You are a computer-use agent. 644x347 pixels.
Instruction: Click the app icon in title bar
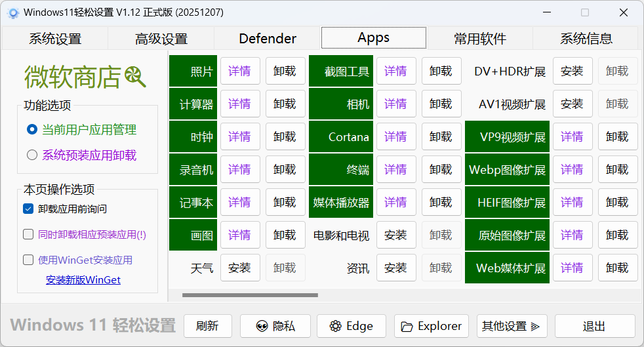coord(13,12)
